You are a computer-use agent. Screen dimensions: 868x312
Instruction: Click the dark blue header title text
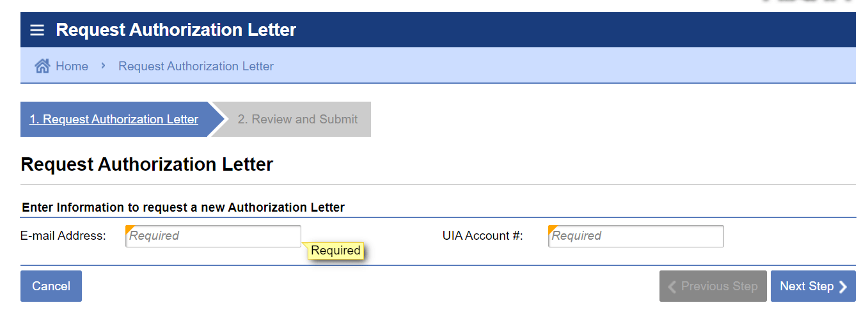coord(176,30)
